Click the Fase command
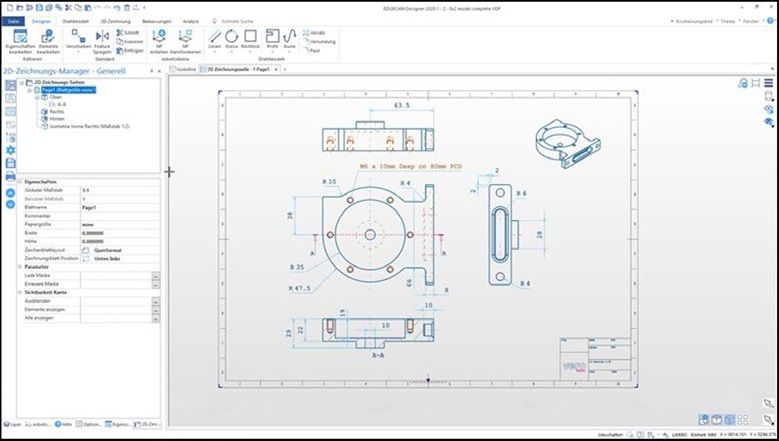This screenshot has height=441, width=779. click(x=312, y=51)
